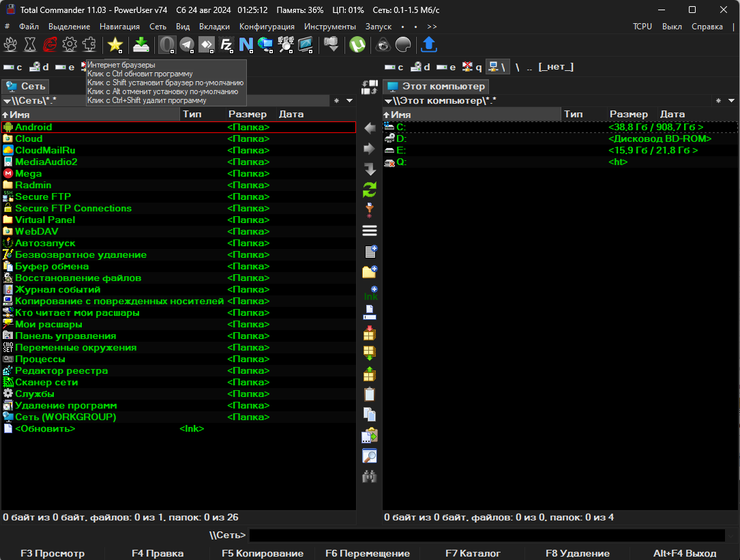Toggle the TCPU option in menu bar
Viewport: 740px width, 560px height.
[642, 27]
